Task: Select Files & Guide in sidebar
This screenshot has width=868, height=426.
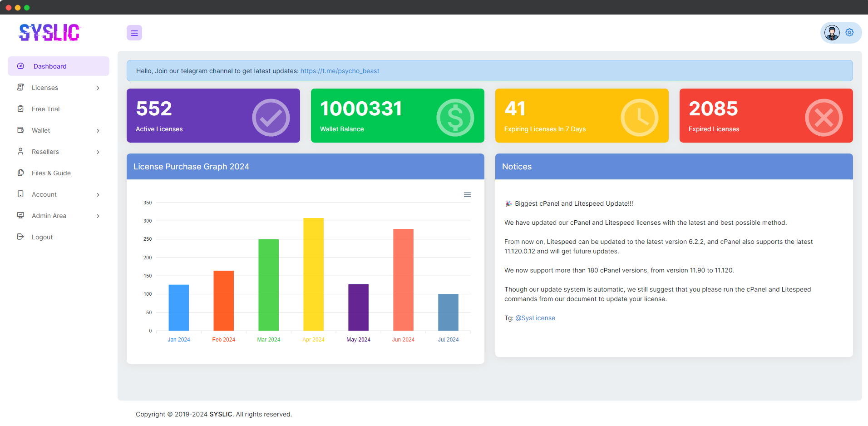Action: coord(51,173)
